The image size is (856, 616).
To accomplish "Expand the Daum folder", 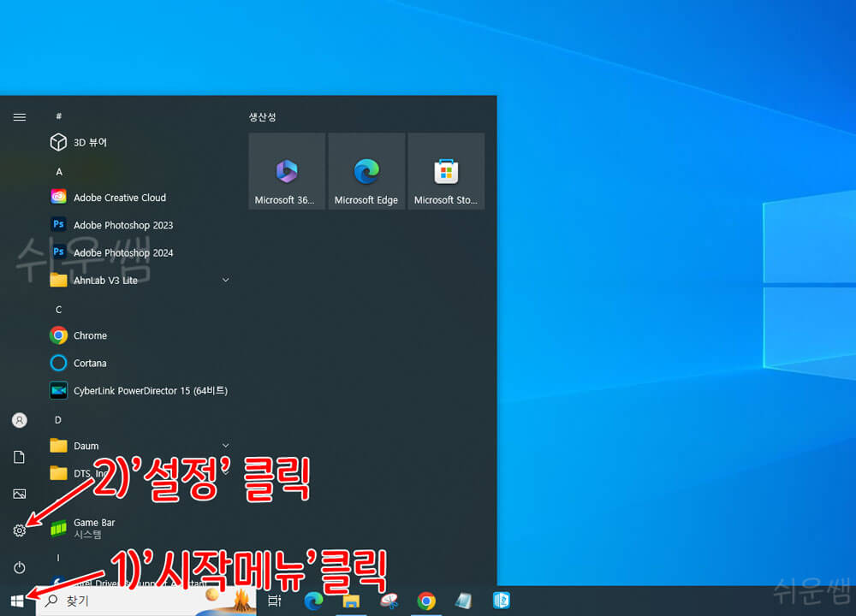I will 225,445.
